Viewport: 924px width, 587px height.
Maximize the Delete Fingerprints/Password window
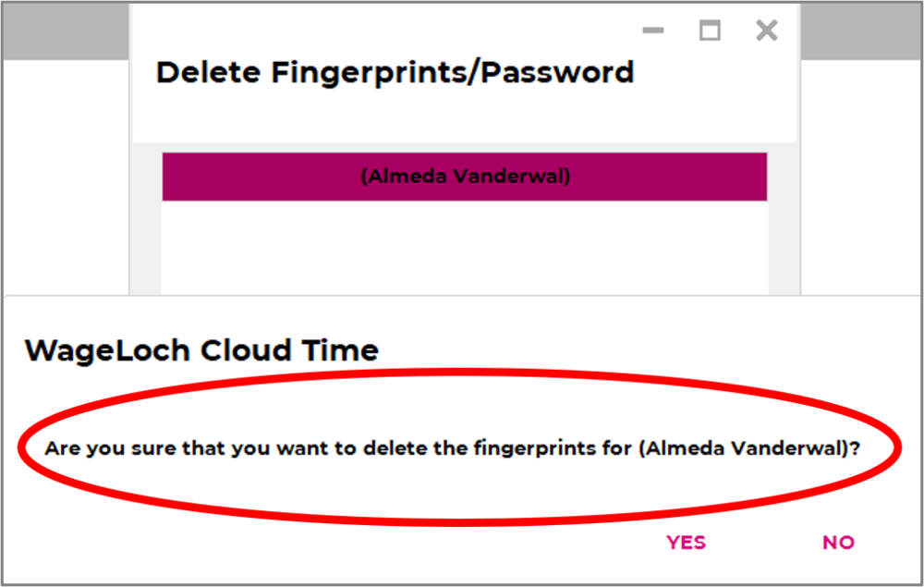710,31
